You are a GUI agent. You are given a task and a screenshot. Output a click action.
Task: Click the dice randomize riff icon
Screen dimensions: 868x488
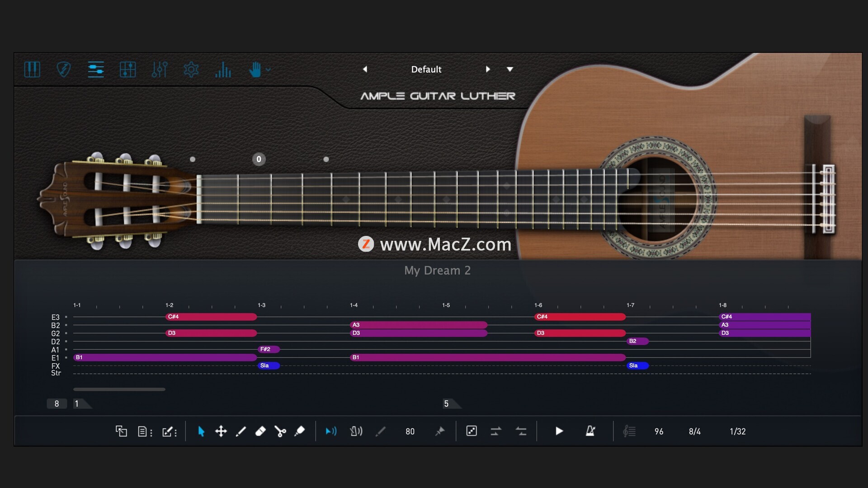472,431
